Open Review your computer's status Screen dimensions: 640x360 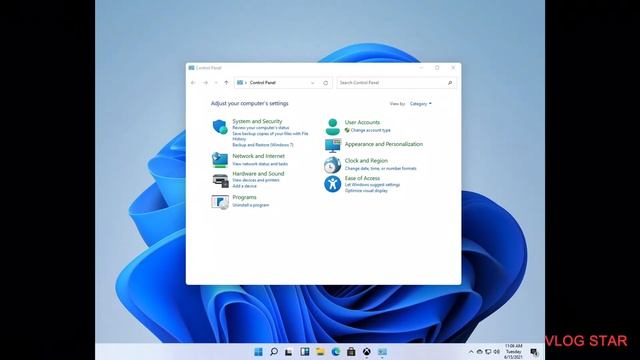[x=261, y=128]
